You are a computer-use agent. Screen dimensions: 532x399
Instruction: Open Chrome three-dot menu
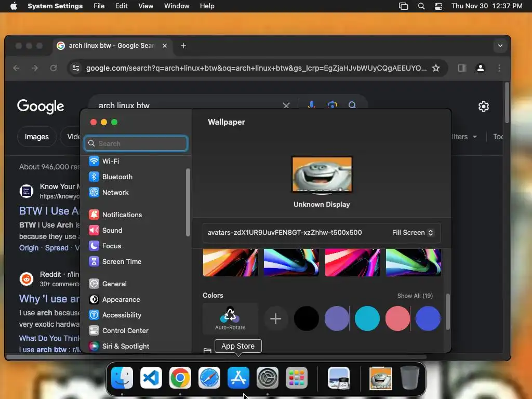tap(499, 68)
